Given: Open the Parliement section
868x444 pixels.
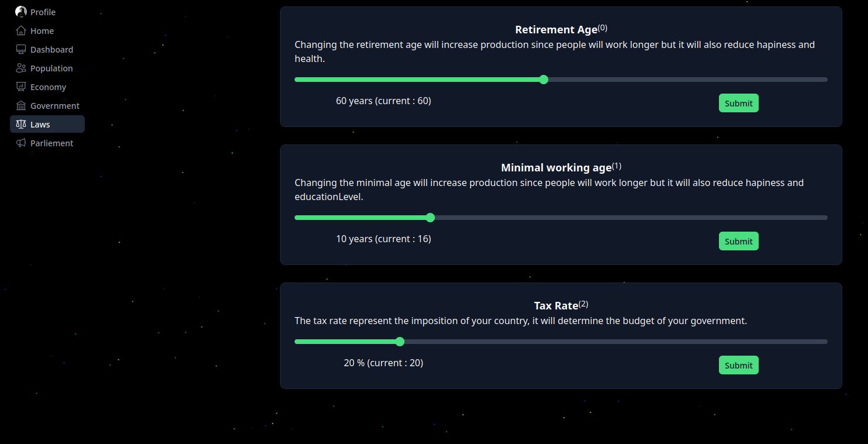Looking at the screenshot, I should 47,143.
